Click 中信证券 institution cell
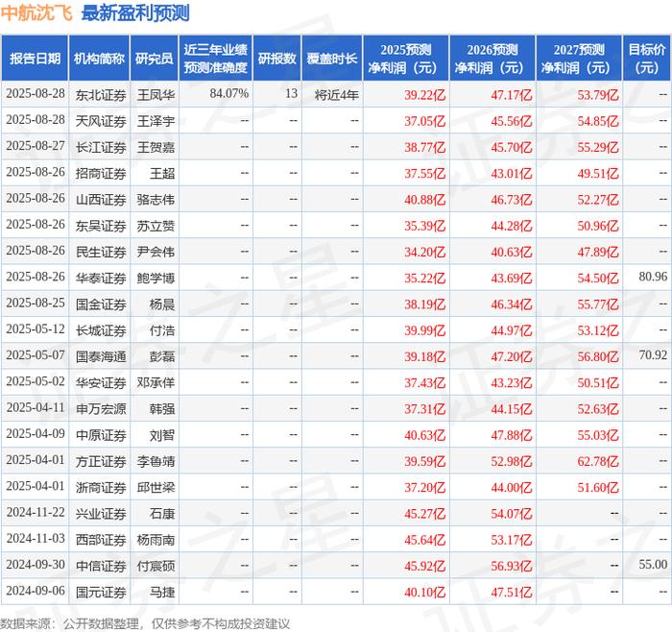The width and height of the screenshot is (672, 632). [101, 566]
